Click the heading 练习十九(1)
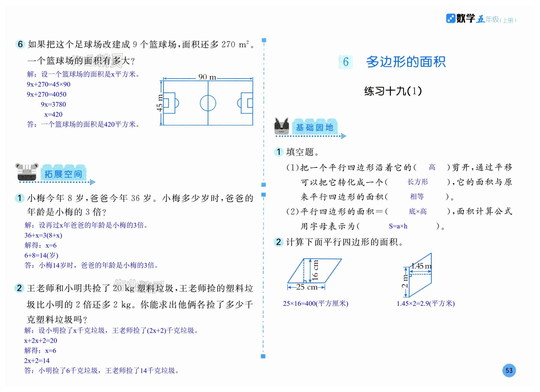This screenshot has width=540, height=392. point(393,91)
